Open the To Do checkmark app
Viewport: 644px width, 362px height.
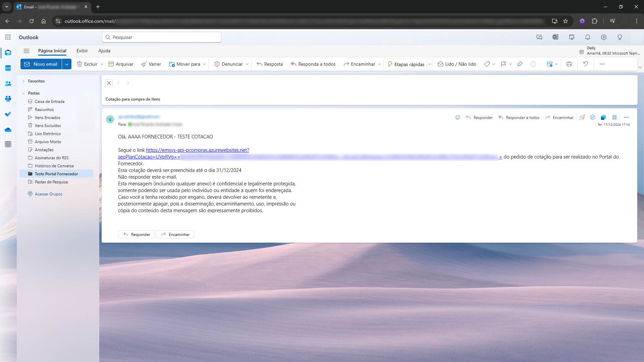(x=8, y=114)
